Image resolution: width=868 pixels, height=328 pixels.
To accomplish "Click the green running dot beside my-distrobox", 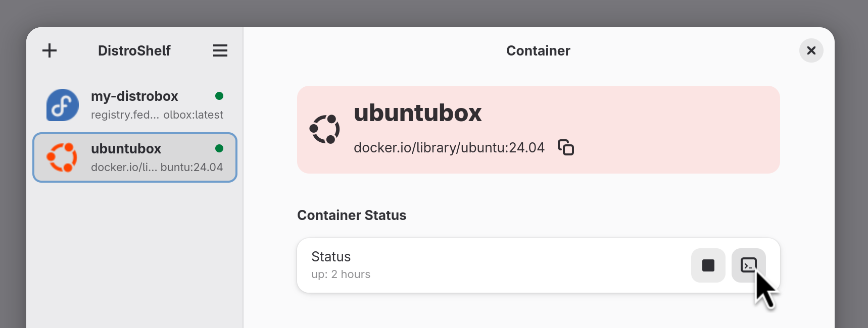I will point(219,96).
